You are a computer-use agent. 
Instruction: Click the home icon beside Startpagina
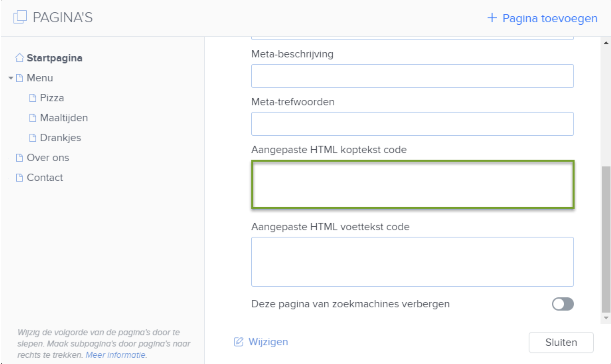19,58
